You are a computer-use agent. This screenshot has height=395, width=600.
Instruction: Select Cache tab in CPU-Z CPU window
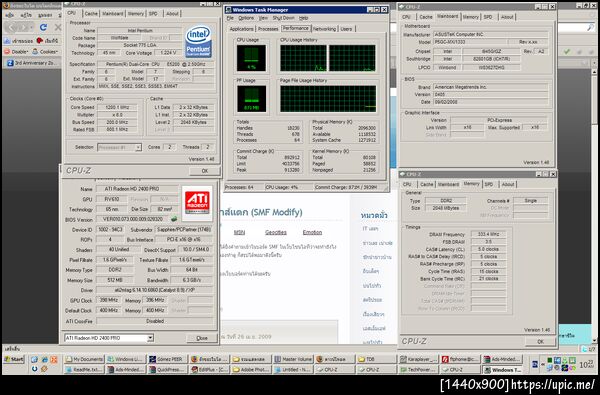coord(91,13)
